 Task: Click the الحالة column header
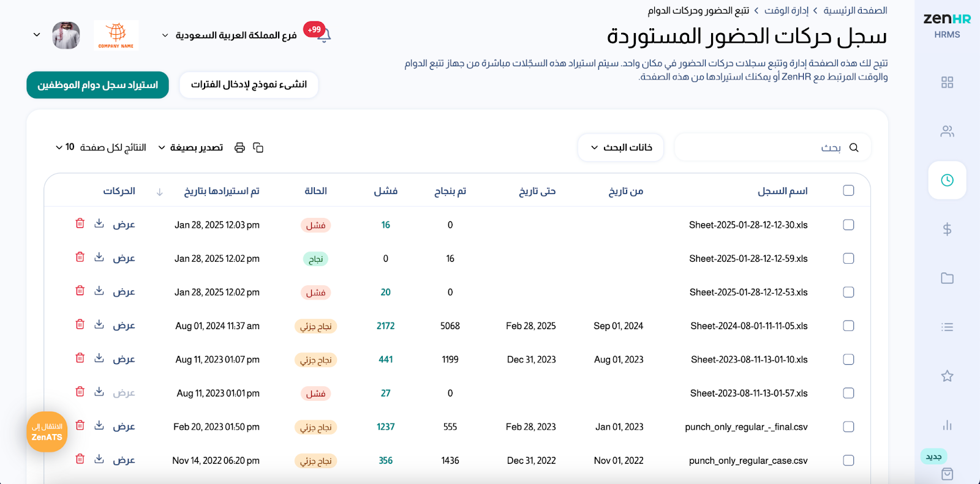(x=316, y=191)
